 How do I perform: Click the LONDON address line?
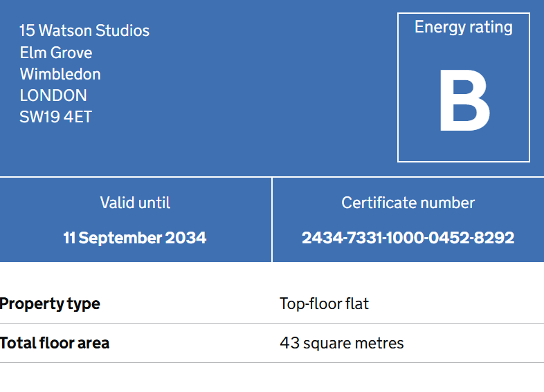[x=53, y=95]
